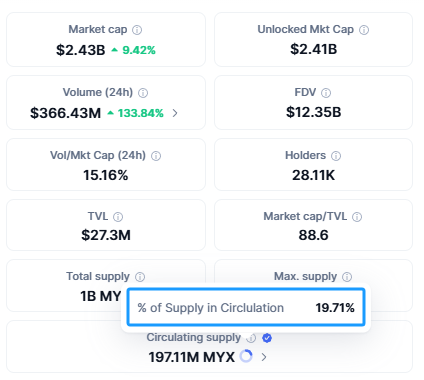Screen dimensions: 424x380
Task: Click the $12.35B FDV value
Action: click(314, 112)
